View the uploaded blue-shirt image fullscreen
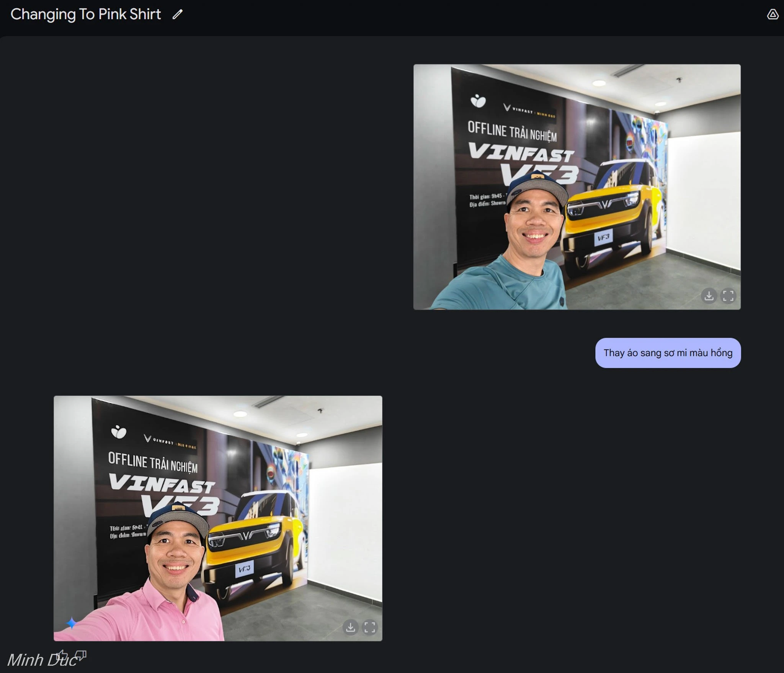The width and height of the screenshot is (784, 673). coord(728,296)
